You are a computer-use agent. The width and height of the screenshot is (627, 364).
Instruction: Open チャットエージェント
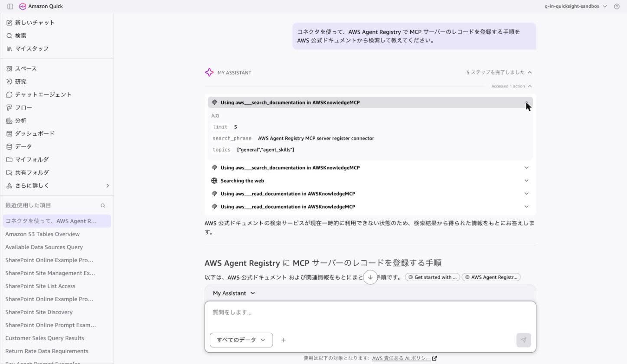pos(39,94)
